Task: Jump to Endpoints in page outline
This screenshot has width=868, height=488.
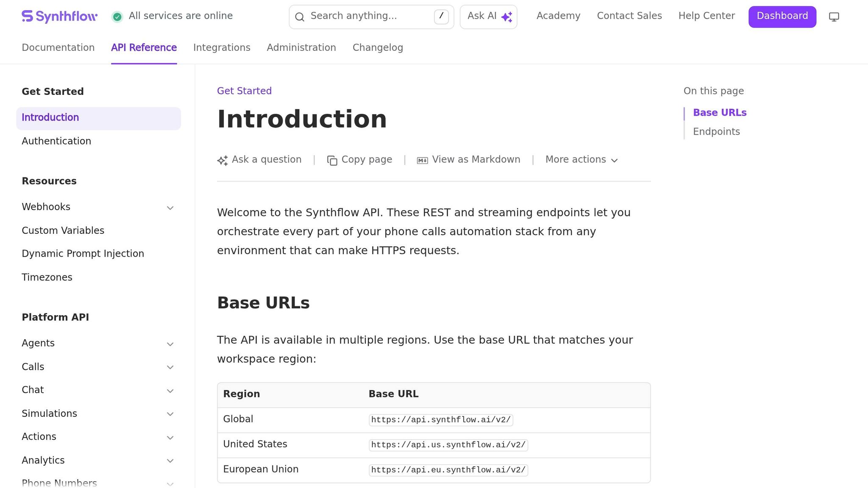Action: 716,131
